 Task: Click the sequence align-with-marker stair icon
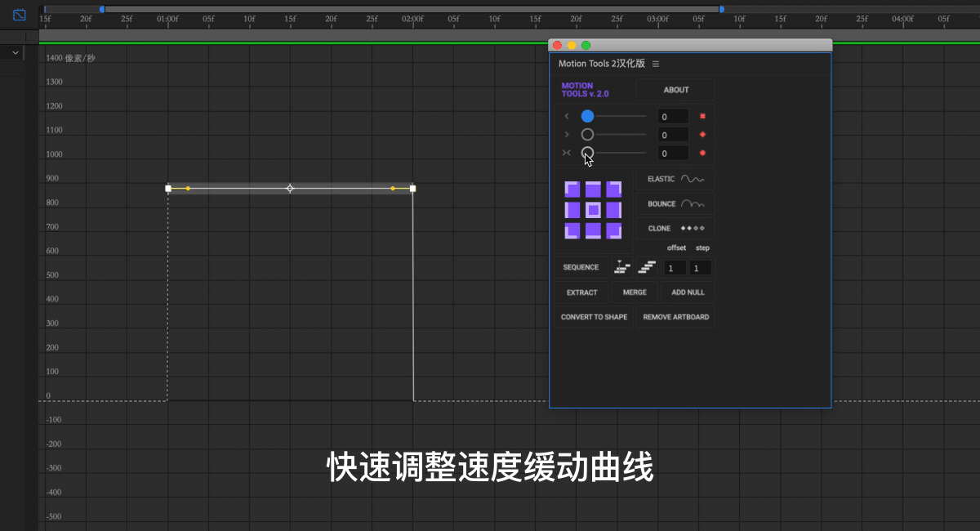pos(621,266)
